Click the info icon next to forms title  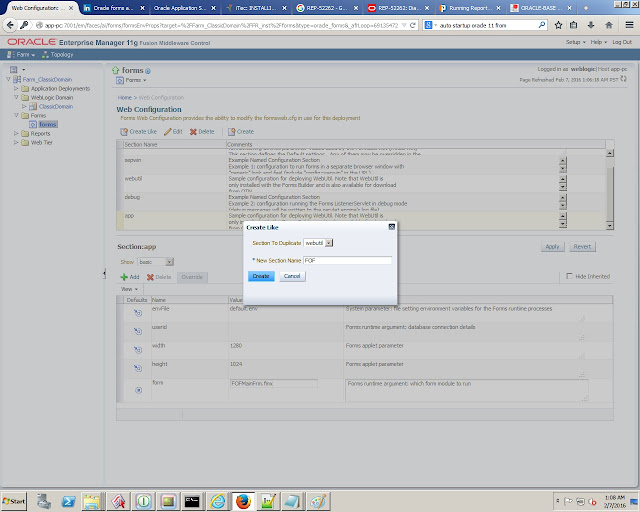click(x=148, y=71)
